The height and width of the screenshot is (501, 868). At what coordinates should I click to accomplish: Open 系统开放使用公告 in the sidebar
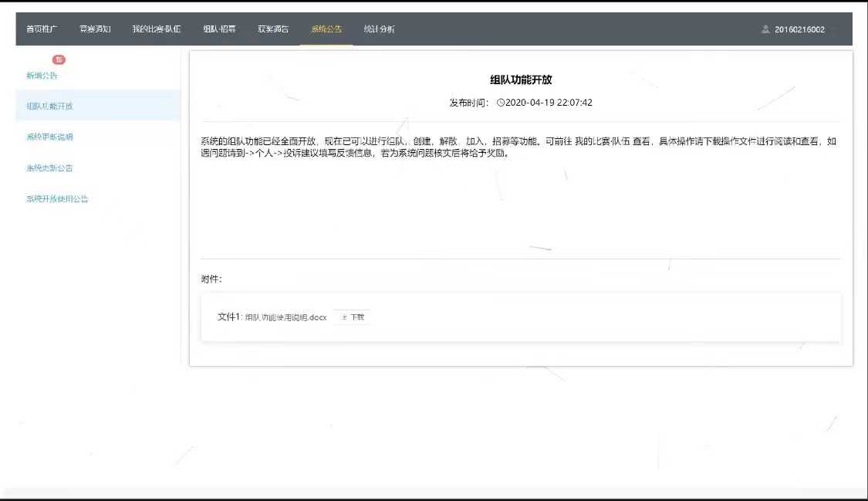[x=57, y=198]
